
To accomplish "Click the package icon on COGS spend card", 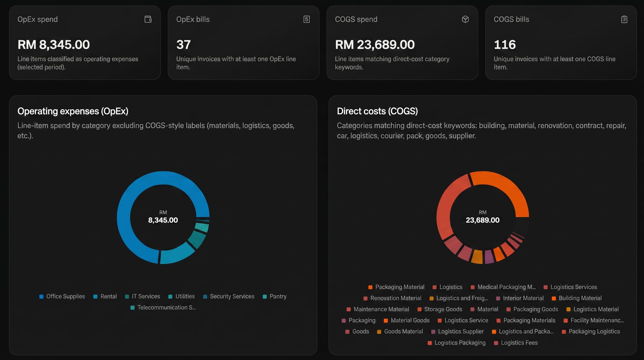I will (465, 19).
